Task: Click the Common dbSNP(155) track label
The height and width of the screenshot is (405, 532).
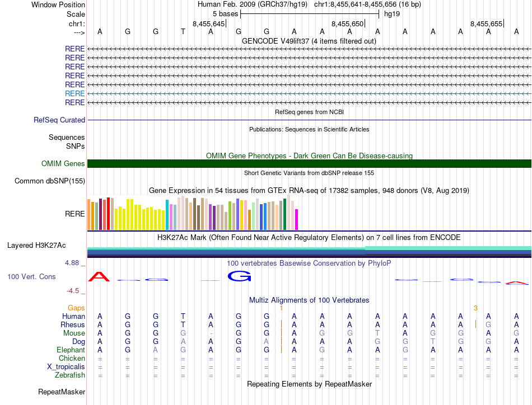Action: click(x=50, y=181)
